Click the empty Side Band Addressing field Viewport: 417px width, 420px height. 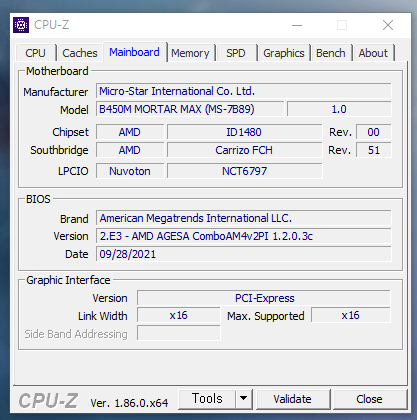[x=179, y=333]
